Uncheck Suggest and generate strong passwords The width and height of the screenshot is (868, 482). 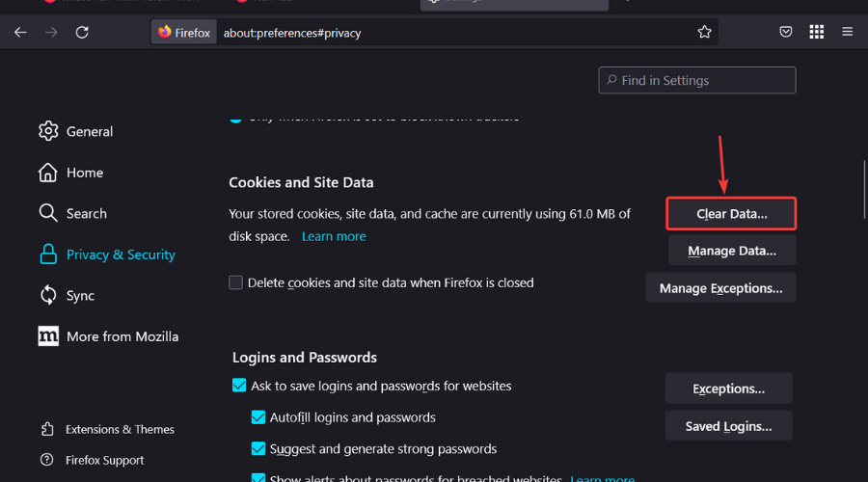(258, 448)
